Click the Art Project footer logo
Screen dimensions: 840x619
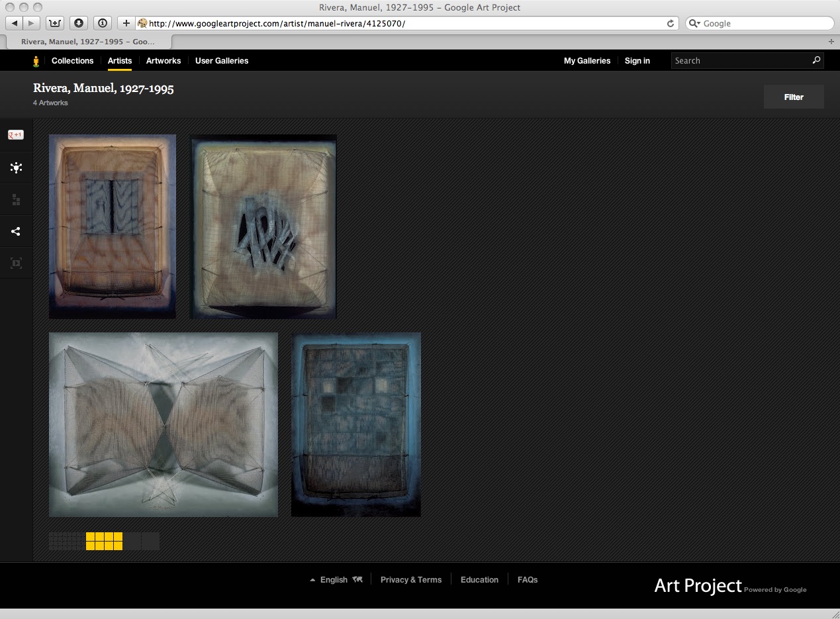click(698, 585)
